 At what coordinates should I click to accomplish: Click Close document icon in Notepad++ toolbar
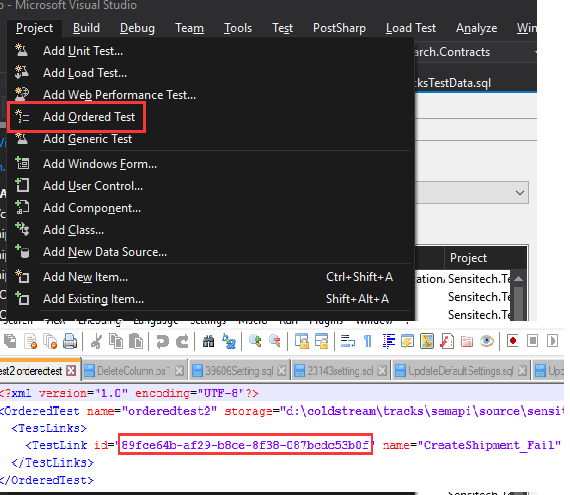(x=30, y=342)
